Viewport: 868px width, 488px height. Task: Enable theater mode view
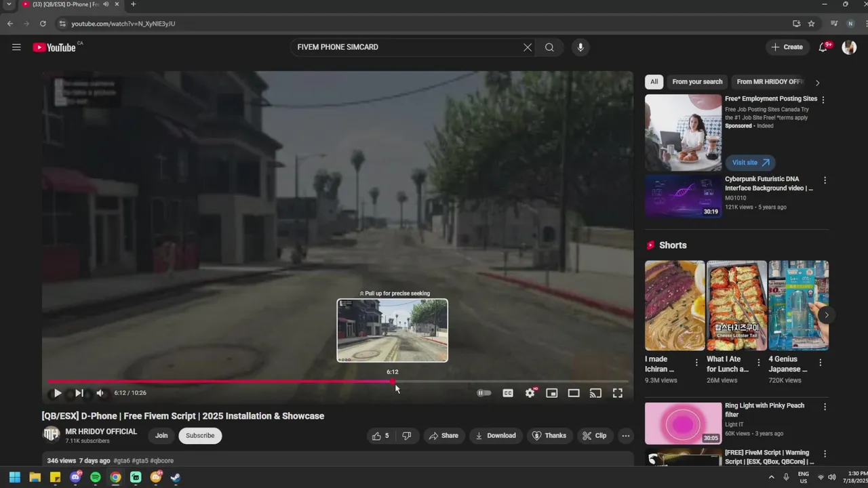(574, 393)
